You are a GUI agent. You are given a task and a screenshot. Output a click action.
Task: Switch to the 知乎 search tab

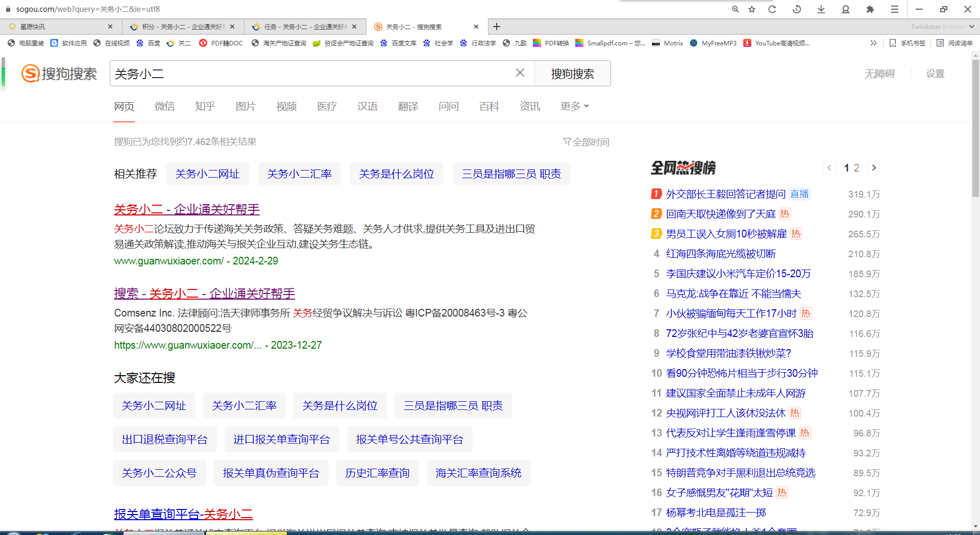pyautogui.click(x=205, y=106)
